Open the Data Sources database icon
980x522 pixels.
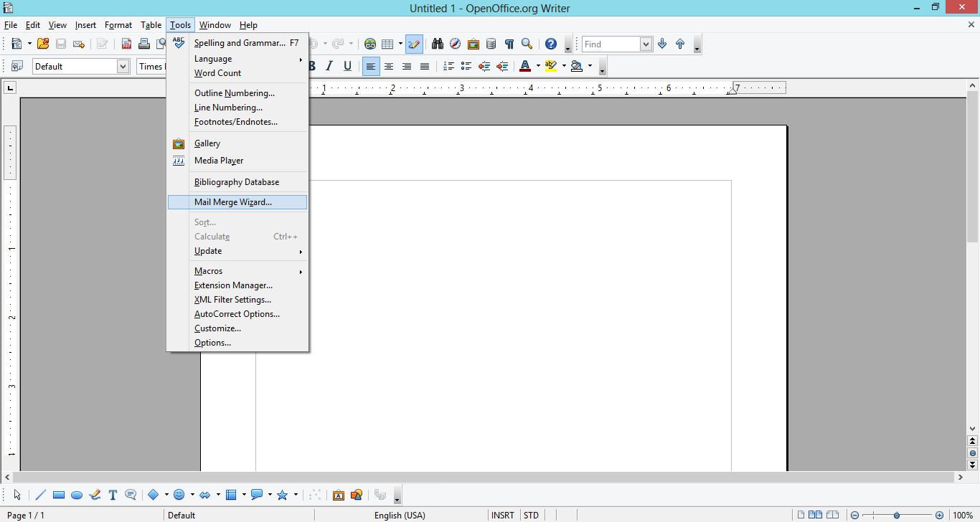491,44
